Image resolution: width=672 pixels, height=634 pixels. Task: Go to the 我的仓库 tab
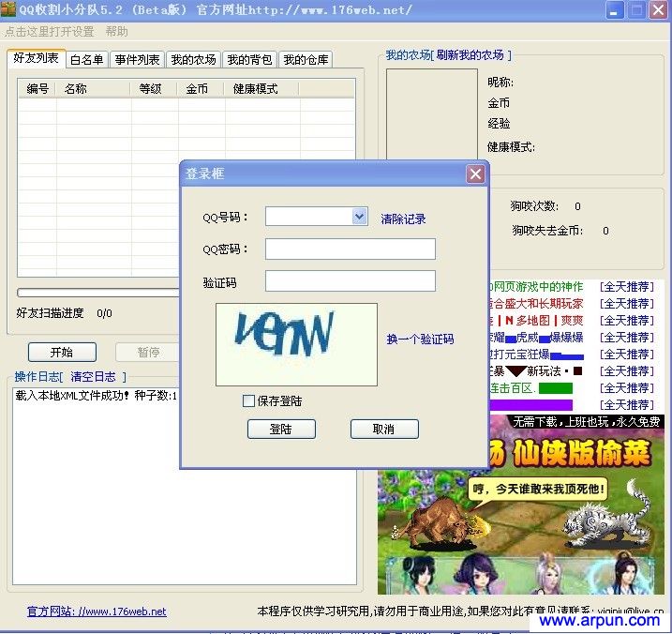pyautogui.click(x=306, y=60)
